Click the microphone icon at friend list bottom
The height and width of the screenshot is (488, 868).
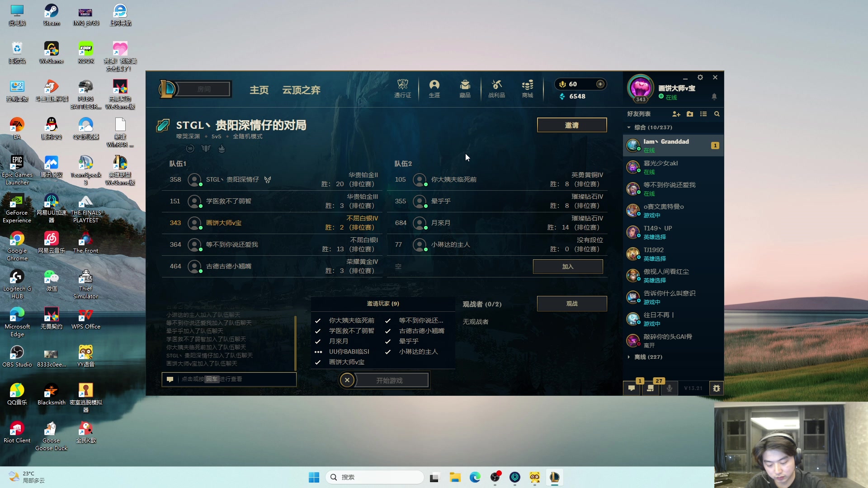point(670,388)
